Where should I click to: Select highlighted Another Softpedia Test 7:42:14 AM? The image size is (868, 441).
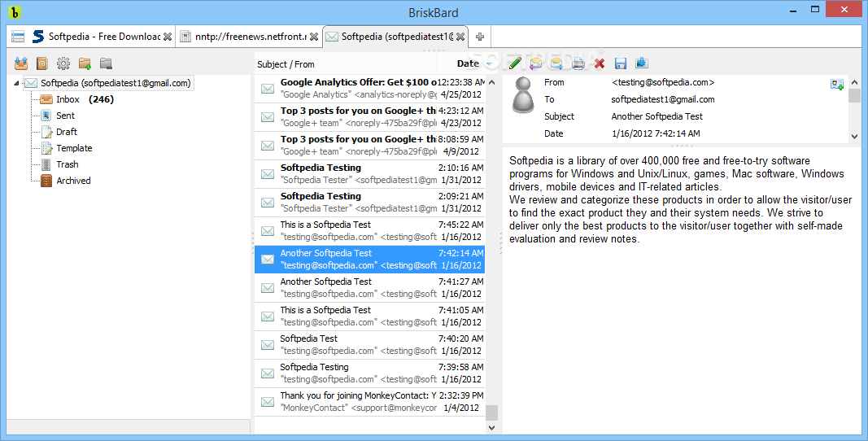coord(370,260)
